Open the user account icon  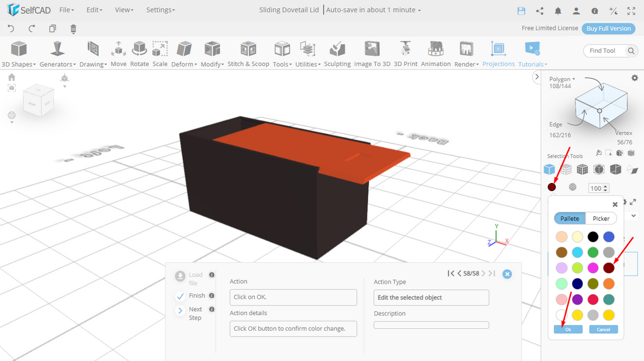(576, 11)
